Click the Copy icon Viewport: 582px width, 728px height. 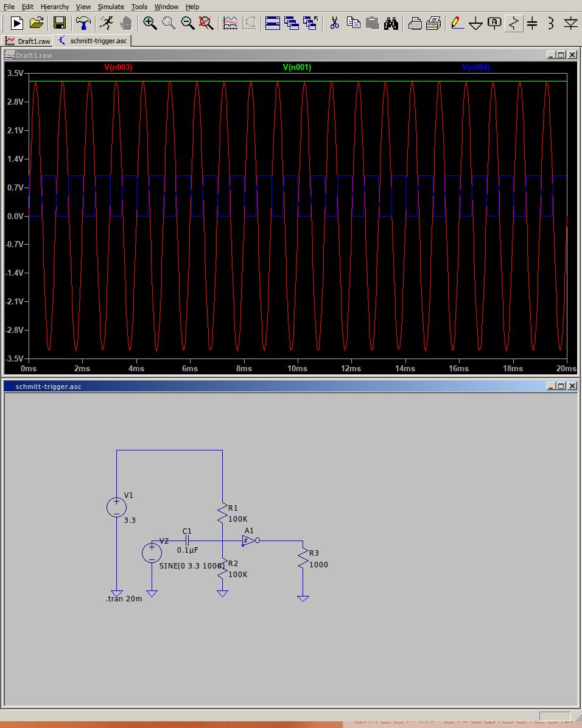click(354, 23)
